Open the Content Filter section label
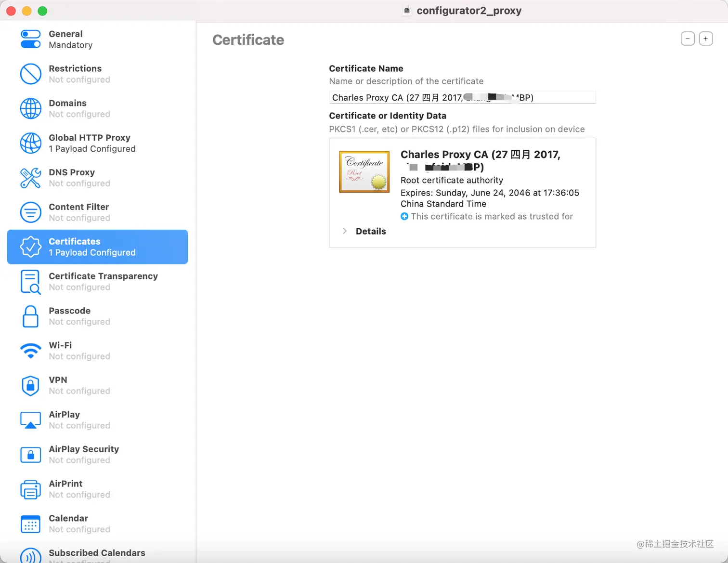 pos(79,212)
